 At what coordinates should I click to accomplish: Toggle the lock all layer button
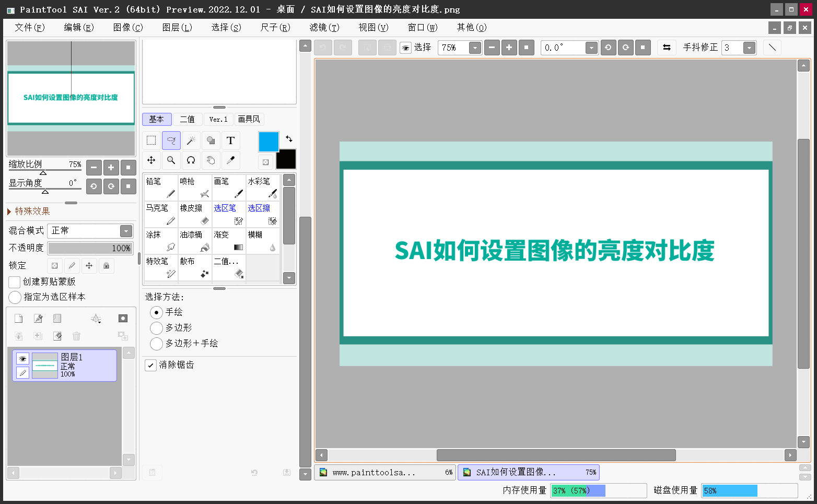107,265
